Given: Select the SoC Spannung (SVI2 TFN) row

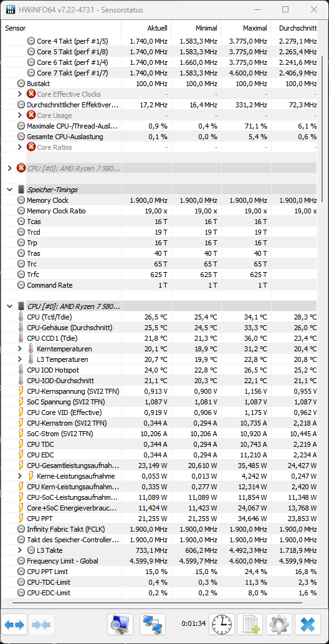Looking at the screenshot, I should coord(159,402).
